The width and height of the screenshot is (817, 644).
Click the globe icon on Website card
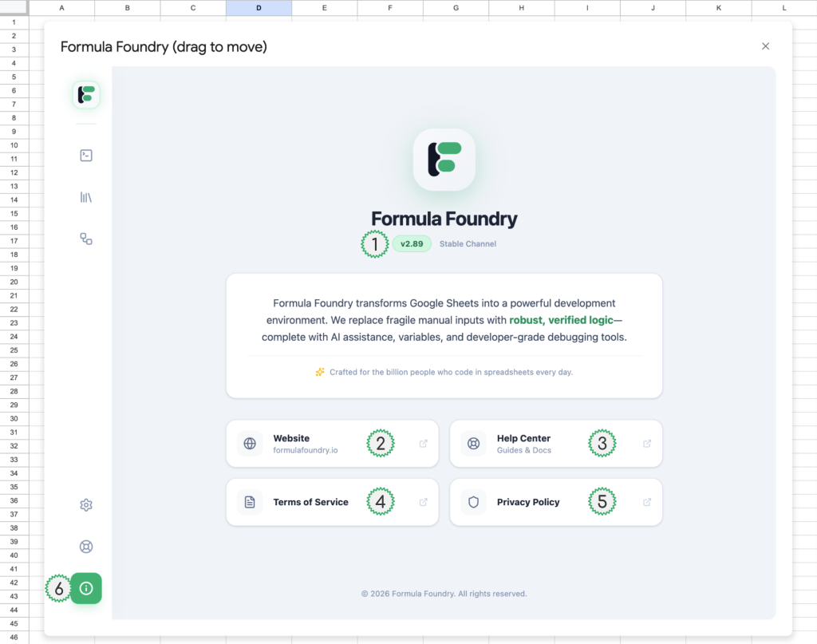250,444
